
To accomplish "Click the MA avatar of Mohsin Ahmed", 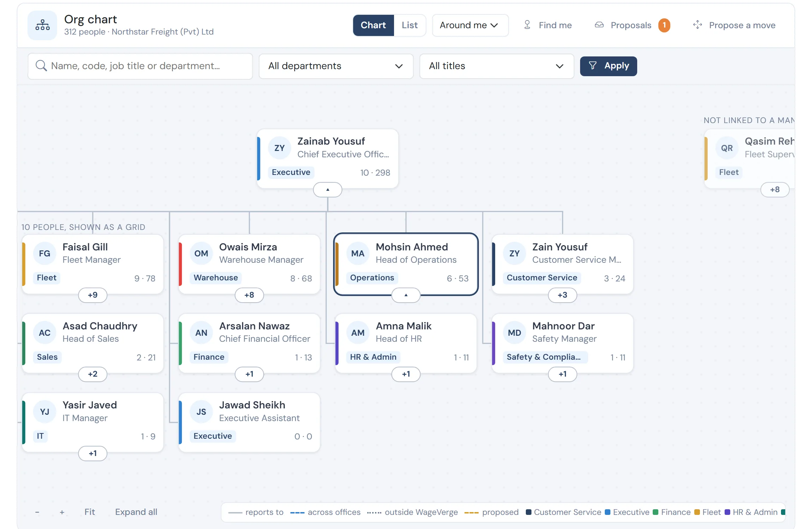I will [x=358, y=253].
